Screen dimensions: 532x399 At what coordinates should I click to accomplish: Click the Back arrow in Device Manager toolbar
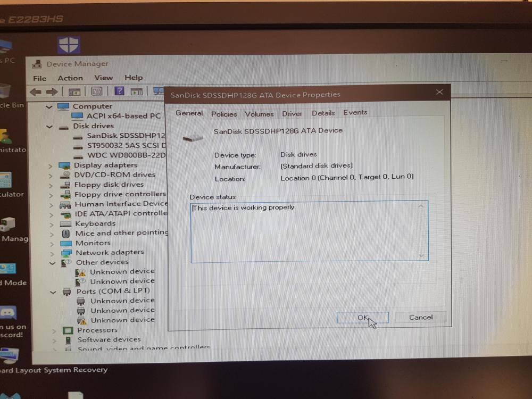tap(36, 92)
